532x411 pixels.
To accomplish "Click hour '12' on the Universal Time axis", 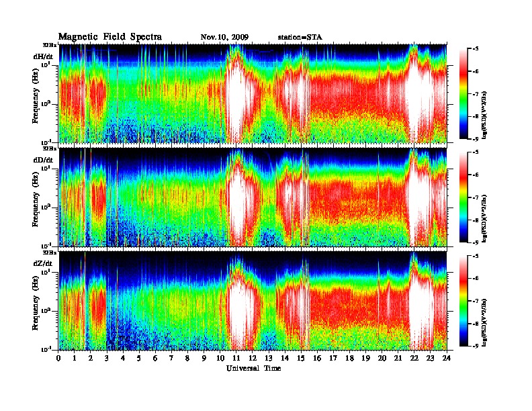I will (253, 359).
